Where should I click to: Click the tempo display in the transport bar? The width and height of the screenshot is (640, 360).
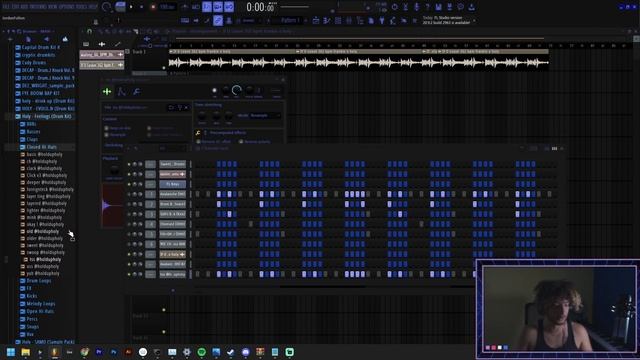[x=167, y=7]
